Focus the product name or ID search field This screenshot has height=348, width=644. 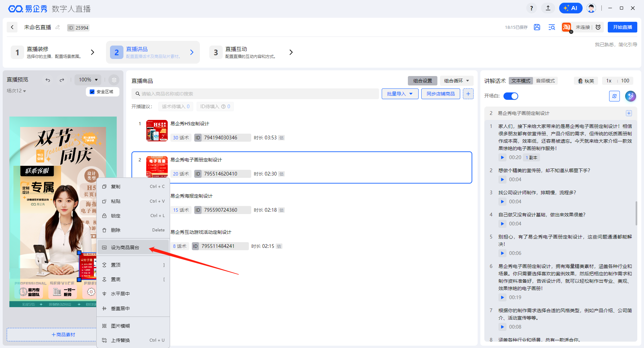point(255,94)
